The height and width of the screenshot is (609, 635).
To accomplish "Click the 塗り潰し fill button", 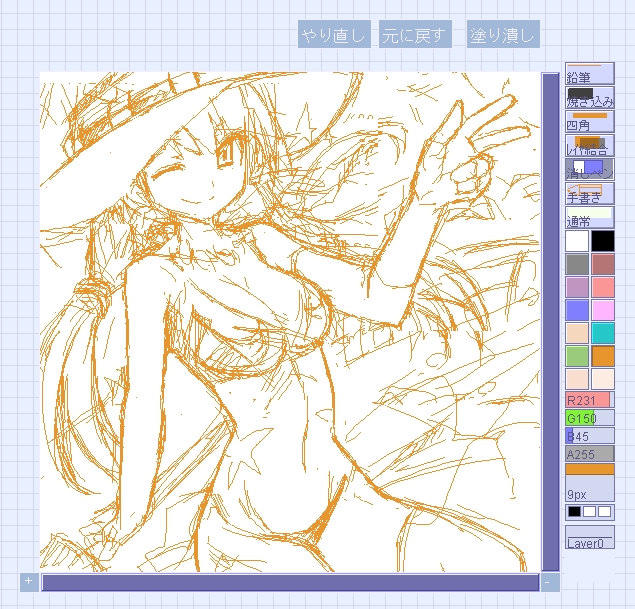I will tap(503, 34).
